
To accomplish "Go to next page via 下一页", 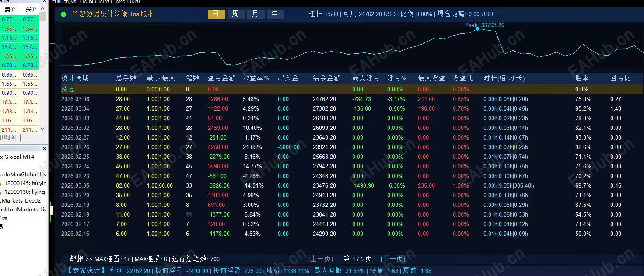I will click(393, 259).
